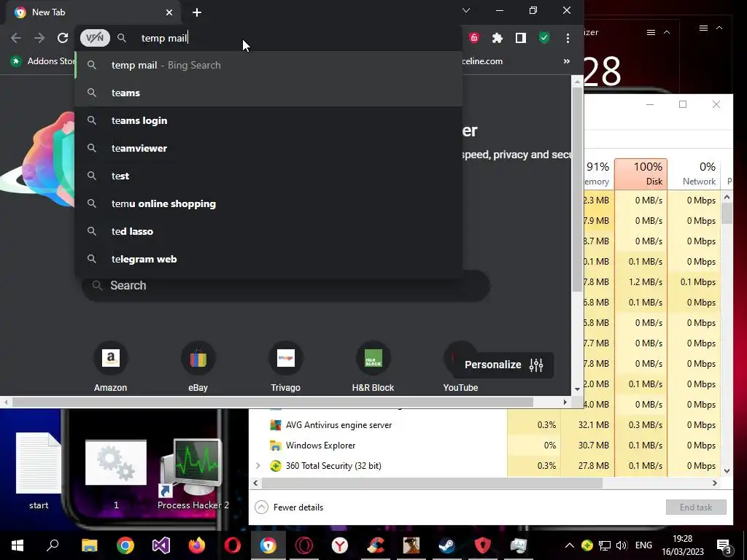Show hidden system tray icons
The image size is (747, 560).
[569, 545]
